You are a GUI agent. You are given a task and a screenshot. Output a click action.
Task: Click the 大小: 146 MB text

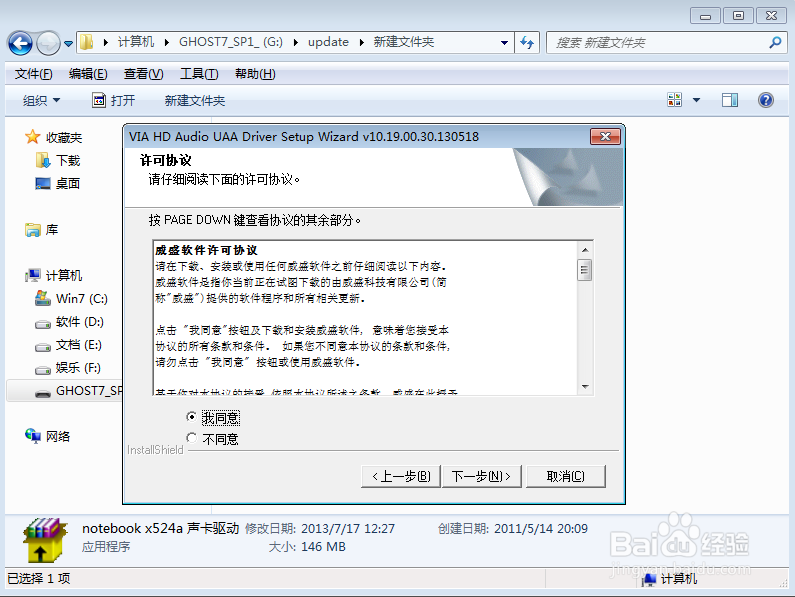pyautogui.click(x=307, y=547)
